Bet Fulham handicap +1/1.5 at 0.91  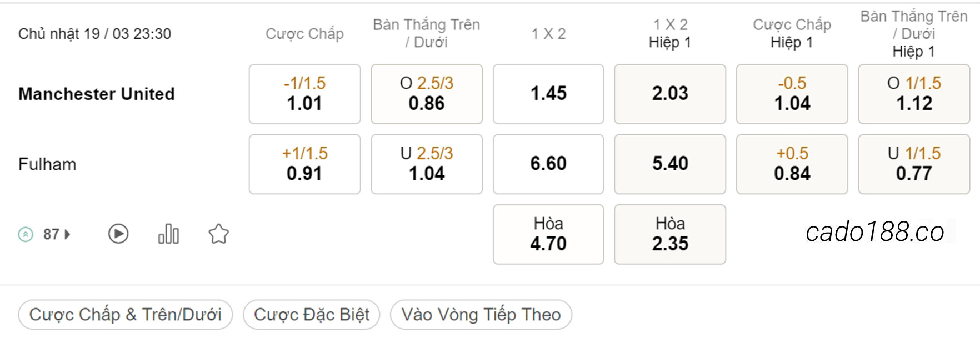click(x=304, y=164)
